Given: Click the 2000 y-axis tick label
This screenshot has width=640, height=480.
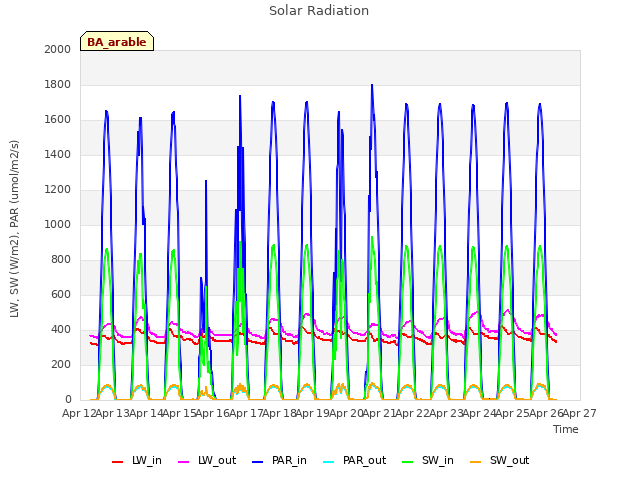Looking at the screenshot, I should [x=58, y=49].
